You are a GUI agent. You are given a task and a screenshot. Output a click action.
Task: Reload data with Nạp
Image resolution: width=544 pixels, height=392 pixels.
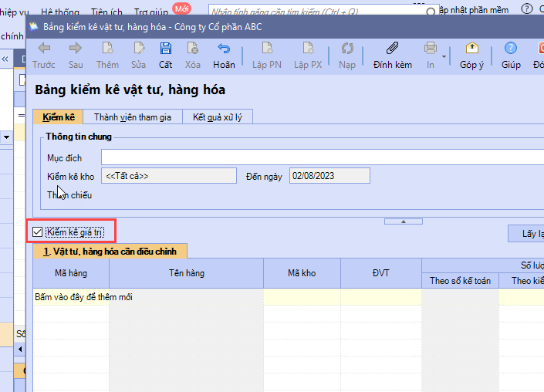(347, 55)
